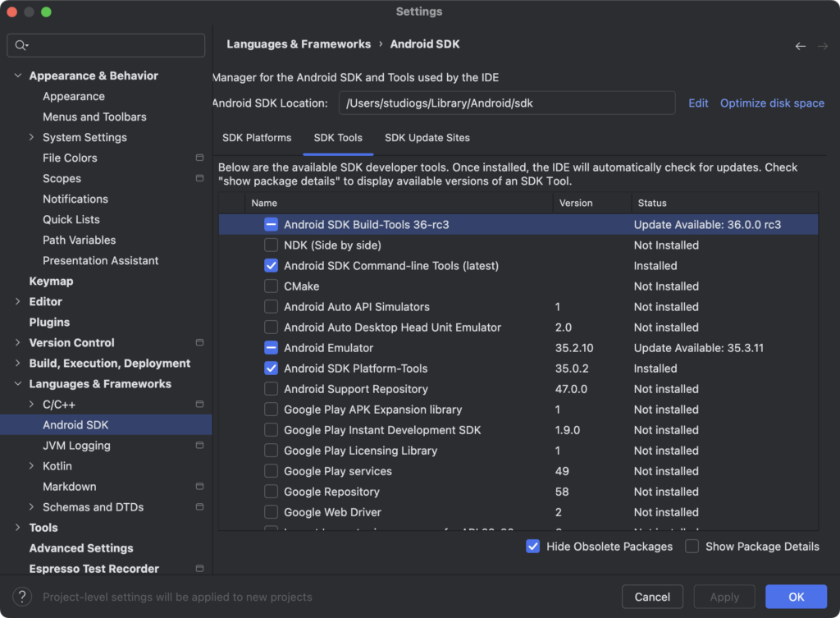Select Advanced Settings in sidebar

coord(81,548)
